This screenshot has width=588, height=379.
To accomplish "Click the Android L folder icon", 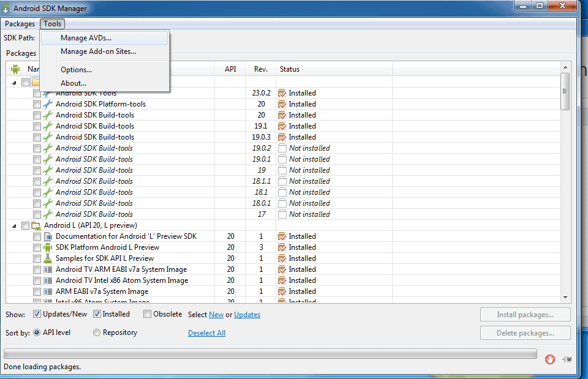I will tap(36, 226).
